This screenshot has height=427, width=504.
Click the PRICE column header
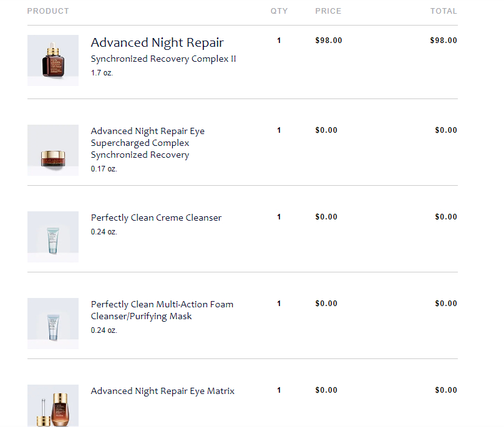pyautogui.click(x=328, y=11)
